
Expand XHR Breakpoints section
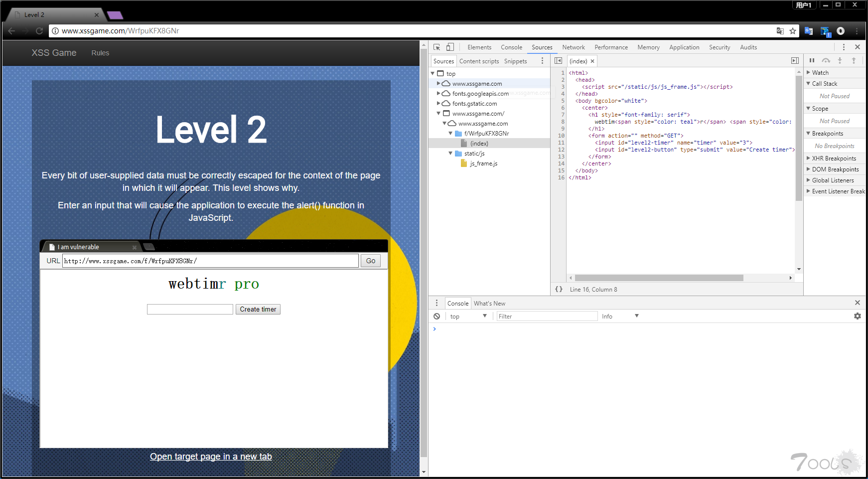tap(808, 158)
